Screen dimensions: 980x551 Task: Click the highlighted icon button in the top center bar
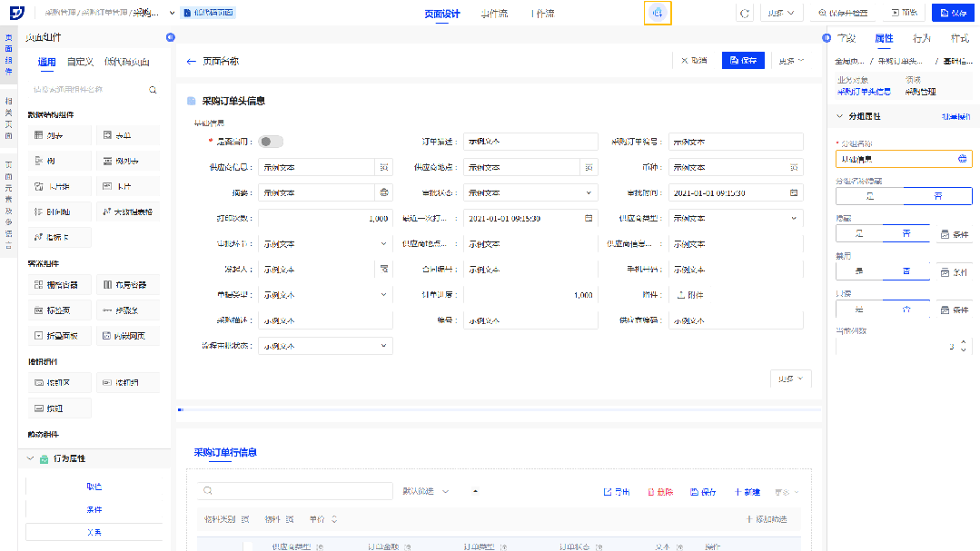click(x=658, y=14)
